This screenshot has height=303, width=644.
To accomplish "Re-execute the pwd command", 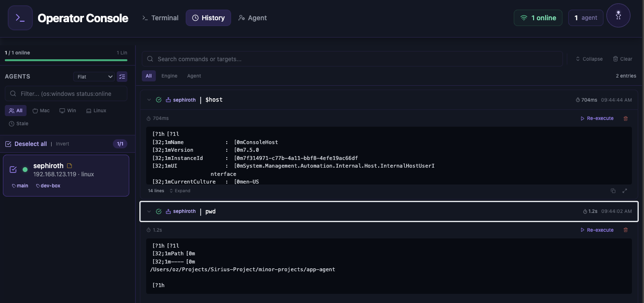I will (x=597, y=230).
